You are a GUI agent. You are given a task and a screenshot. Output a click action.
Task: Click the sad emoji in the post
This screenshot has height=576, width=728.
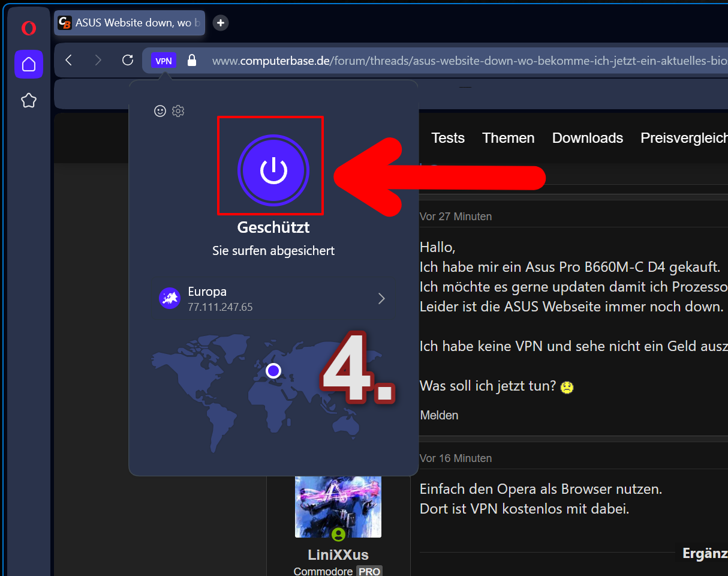(x=567, y=387)
